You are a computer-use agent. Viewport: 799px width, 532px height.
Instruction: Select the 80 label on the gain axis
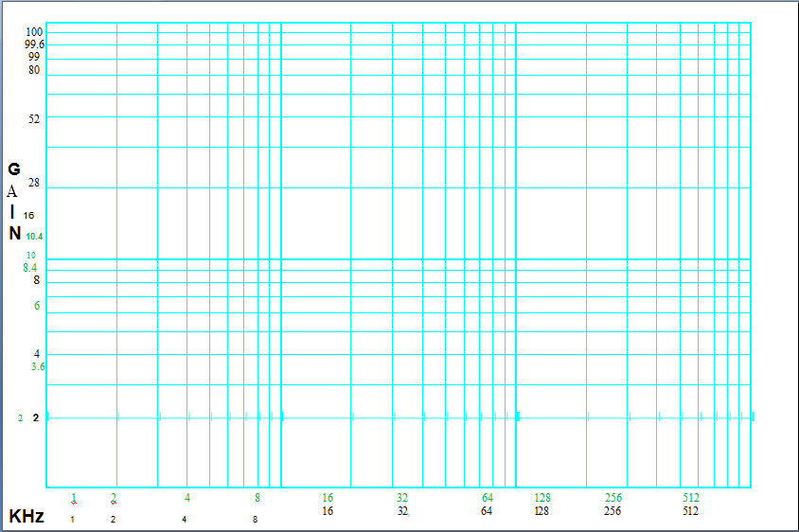pyautogui.click(x=34, y=70)
